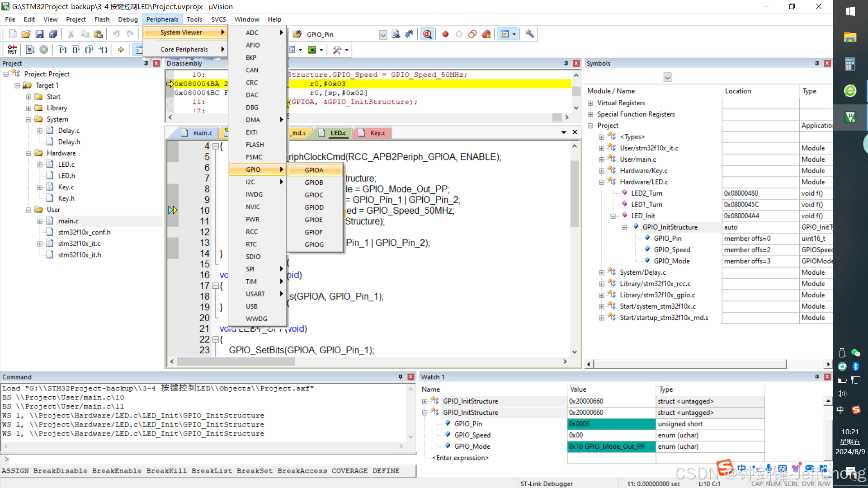The image size is (868, 488).
Task: Switch to Key.c editor tab
Action: coord(377,133)
